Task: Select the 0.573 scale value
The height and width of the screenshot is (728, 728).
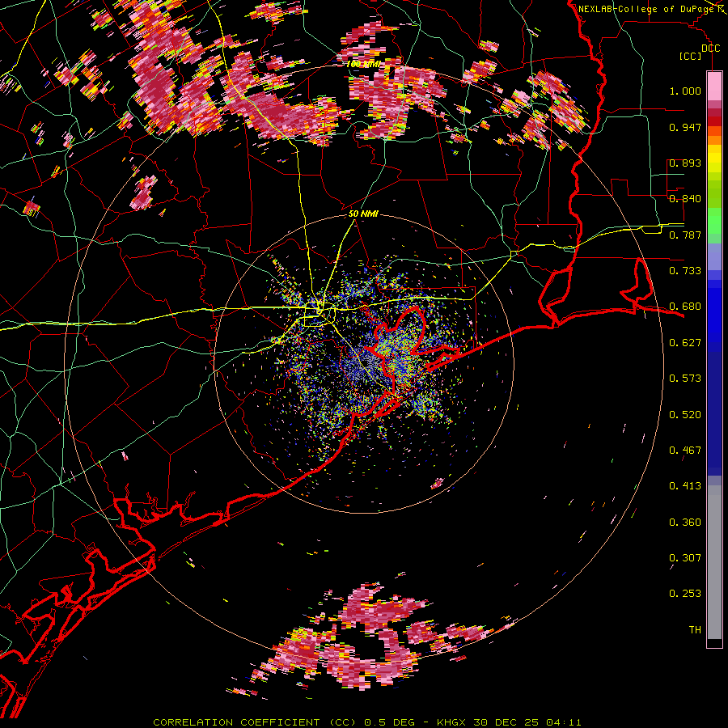Action: [685, 379]
